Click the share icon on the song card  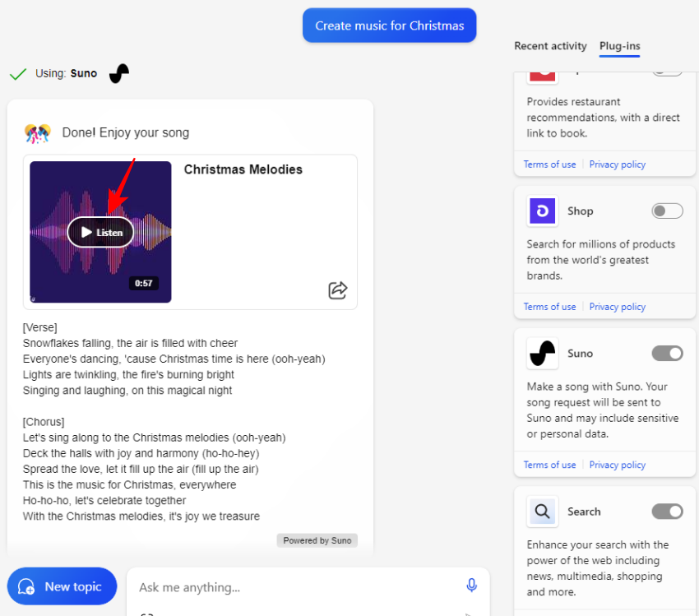click(x=337, y=290)
